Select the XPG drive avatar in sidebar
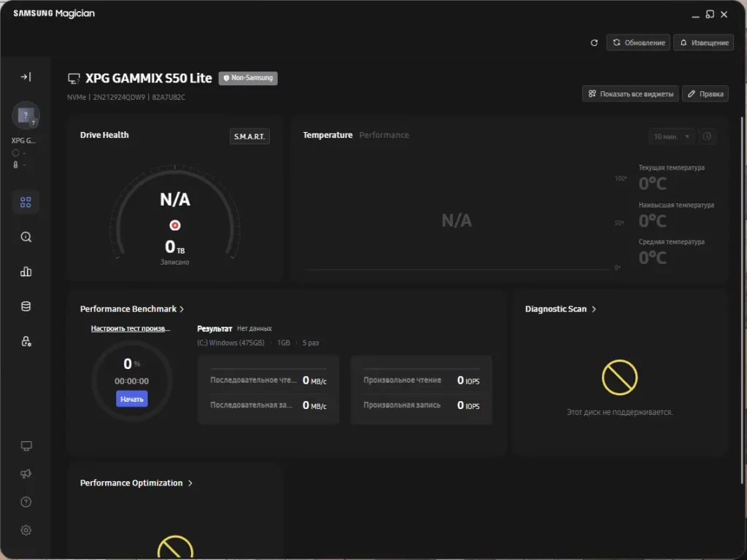The height and width of the screenshot is (560, 747). tap(26, 115)
